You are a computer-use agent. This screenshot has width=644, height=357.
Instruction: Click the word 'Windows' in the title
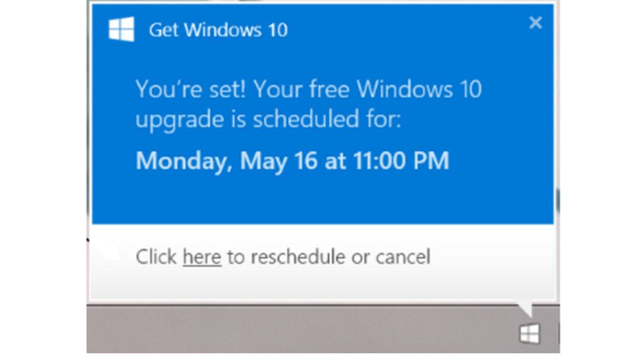223,30
